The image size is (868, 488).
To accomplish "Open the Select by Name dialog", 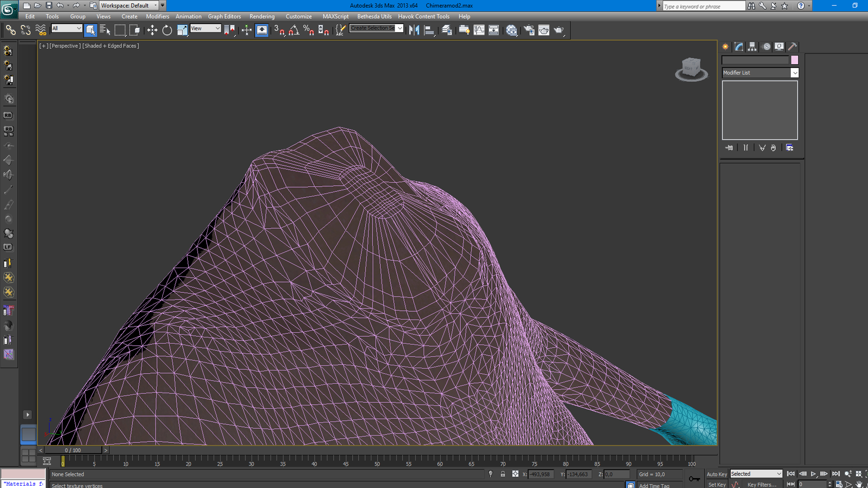I will (105, 30).
